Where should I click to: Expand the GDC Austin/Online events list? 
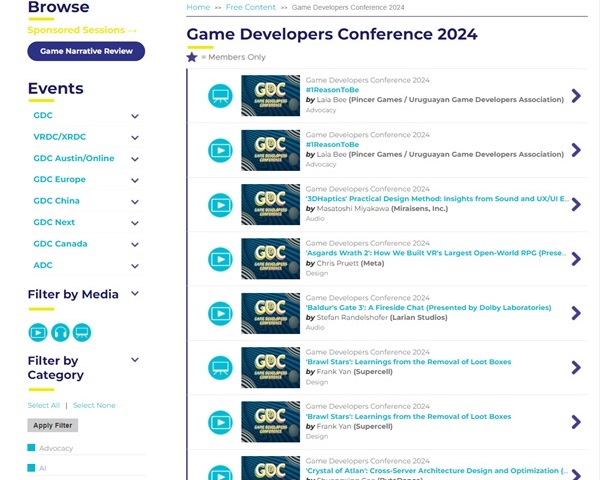[x=135, y=159]
